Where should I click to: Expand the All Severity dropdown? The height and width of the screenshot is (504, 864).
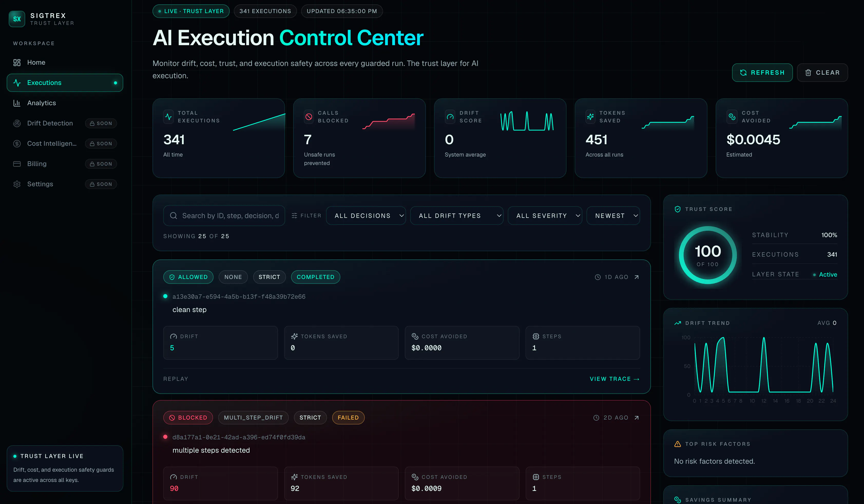click(545, 216)
